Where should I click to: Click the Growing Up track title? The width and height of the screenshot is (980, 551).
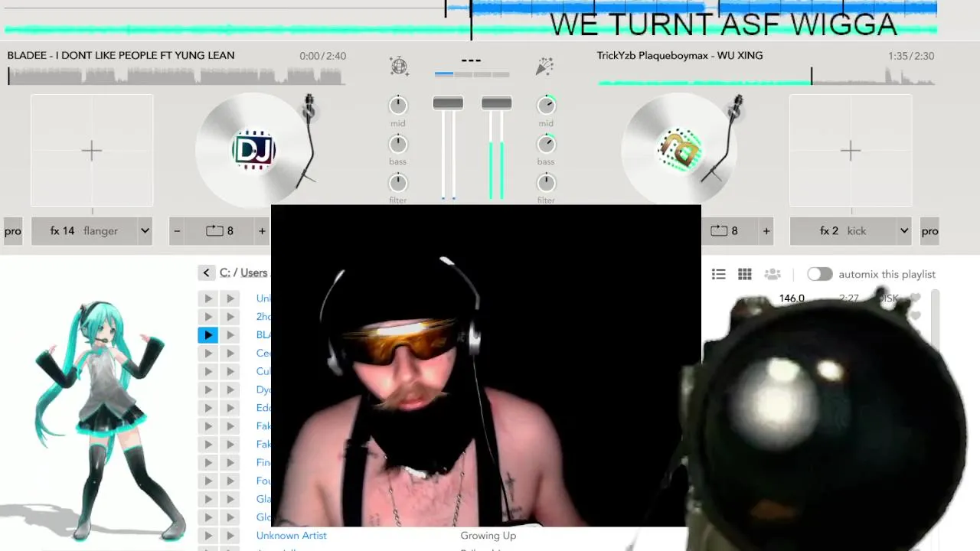click(488, 536)
